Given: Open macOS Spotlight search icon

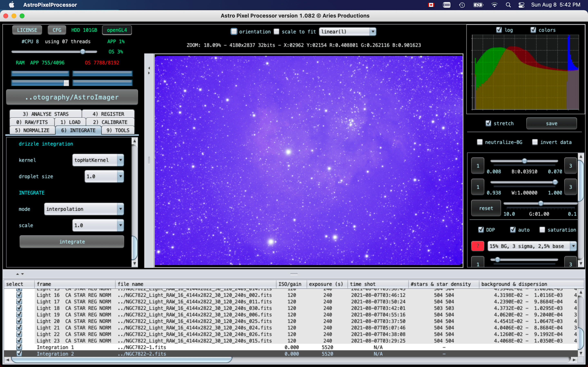Looking at the screenshot, I should [508, 5].
